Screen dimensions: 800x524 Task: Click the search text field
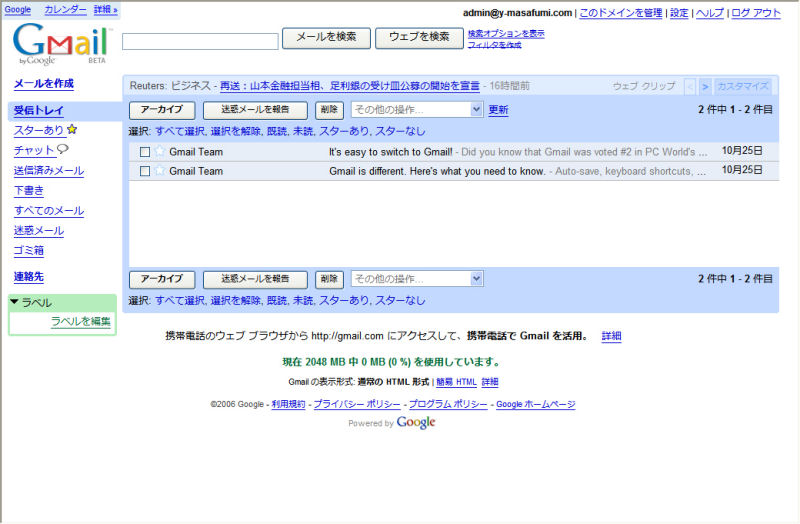(200, 41)
